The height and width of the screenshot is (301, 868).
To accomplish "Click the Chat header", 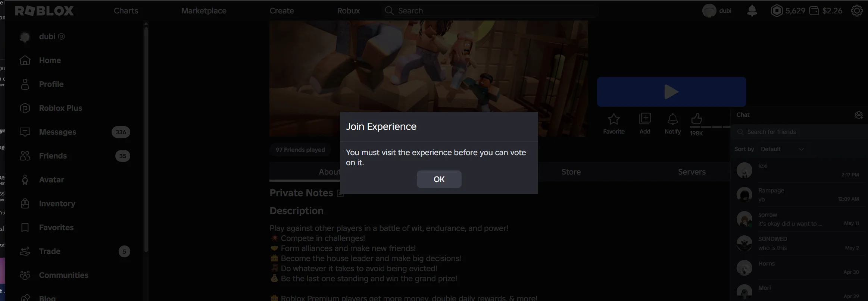I will [x=743, y=115].
